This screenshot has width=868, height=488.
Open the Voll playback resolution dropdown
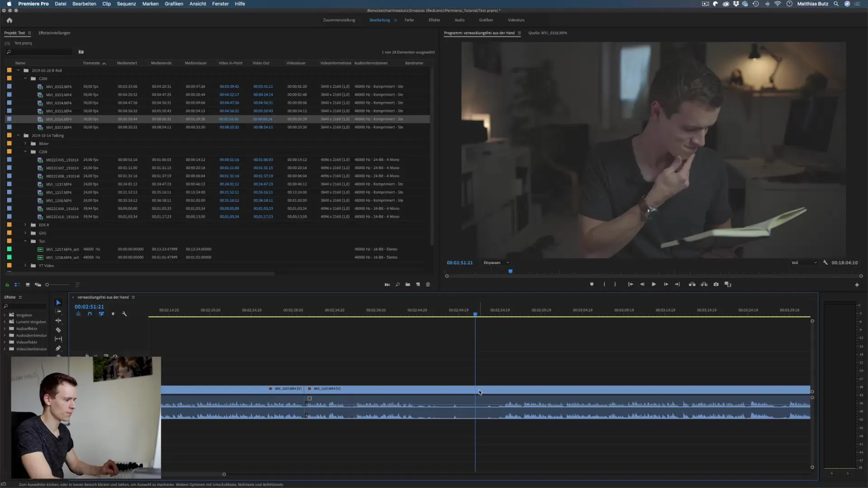[804, 263]
